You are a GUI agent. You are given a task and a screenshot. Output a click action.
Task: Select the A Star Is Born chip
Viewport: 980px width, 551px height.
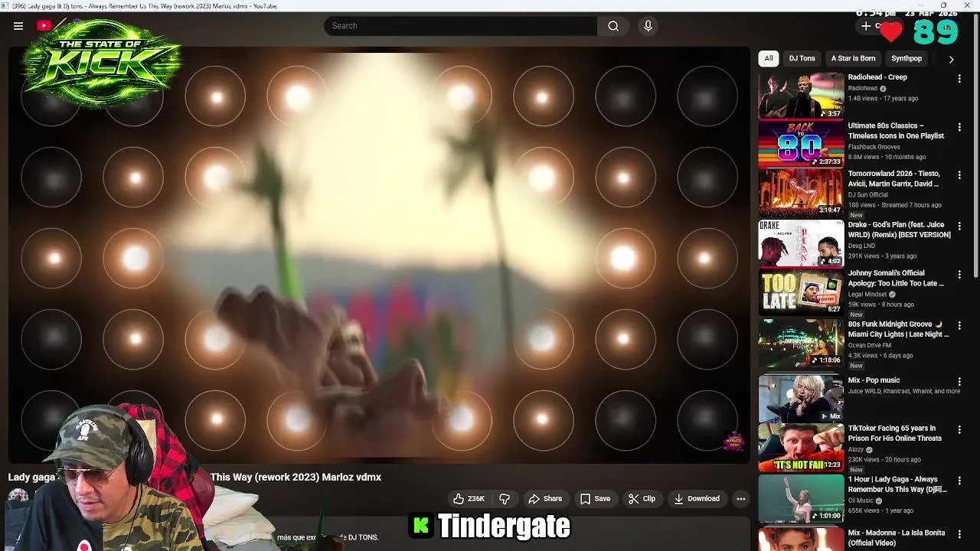(x=853, y=58)
